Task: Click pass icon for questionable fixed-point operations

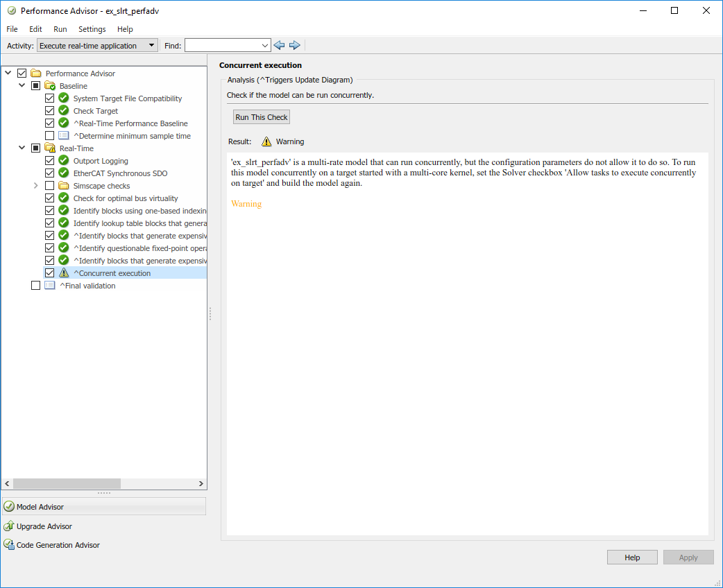Action: coord(64,248)
